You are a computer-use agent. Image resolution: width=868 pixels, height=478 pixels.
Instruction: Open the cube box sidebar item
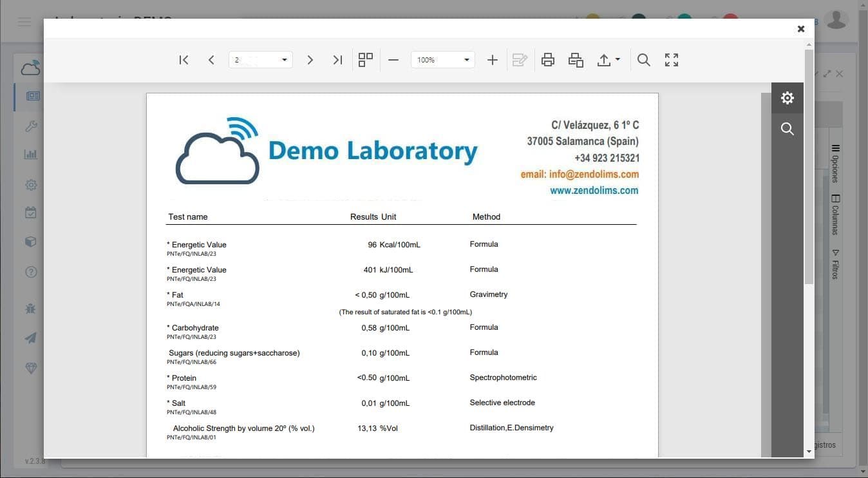tap(31, 242)
